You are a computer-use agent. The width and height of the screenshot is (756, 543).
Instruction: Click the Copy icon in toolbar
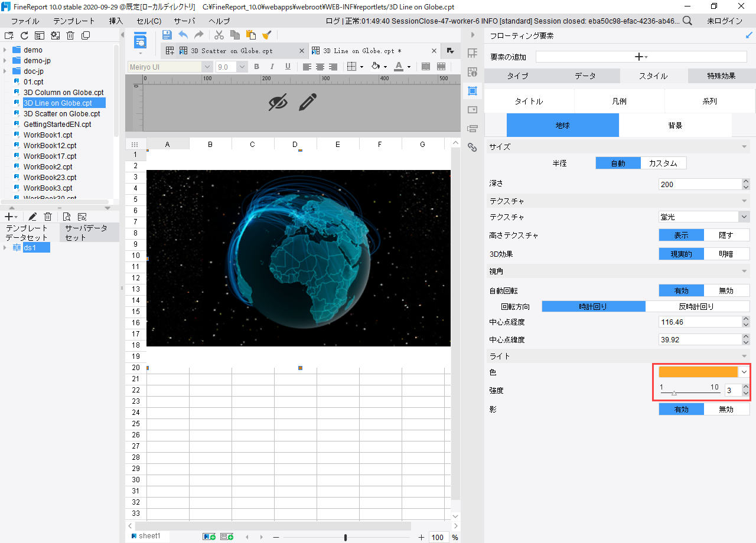(235, 35)
